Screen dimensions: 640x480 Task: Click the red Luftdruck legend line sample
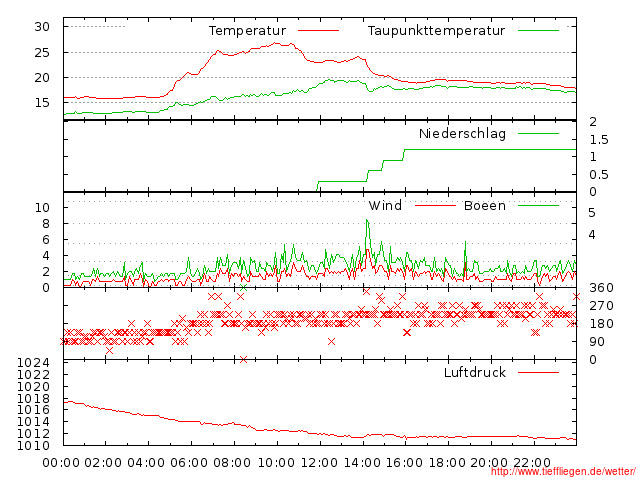tap(538, 372)
